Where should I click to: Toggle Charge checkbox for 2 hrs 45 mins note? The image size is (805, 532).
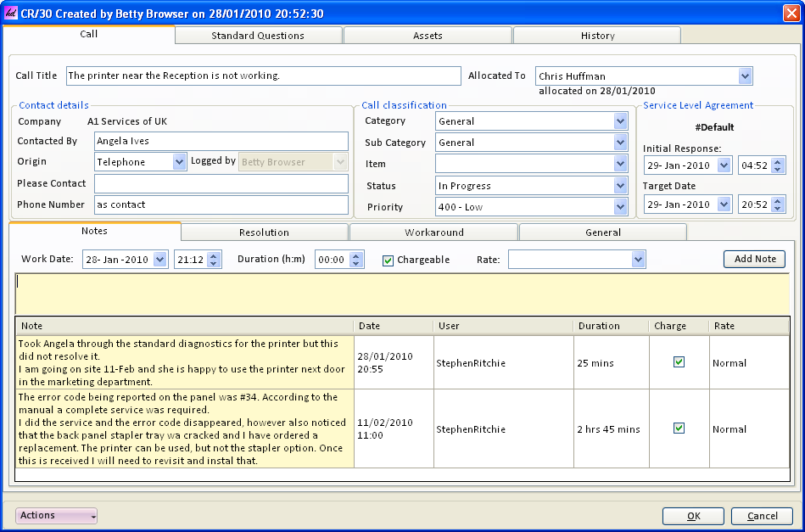[x=679, y=428]
